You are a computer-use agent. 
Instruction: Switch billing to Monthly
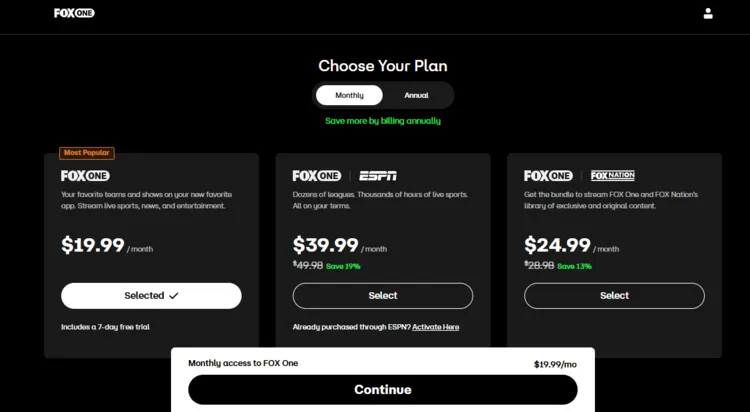coord(349,95)
